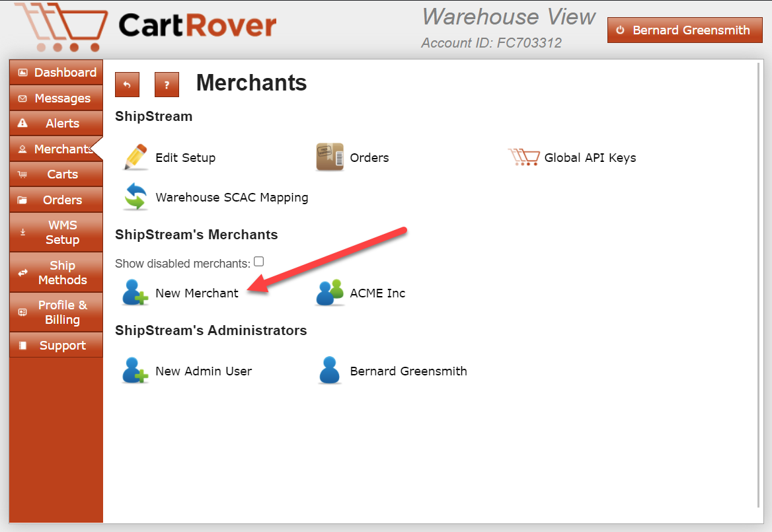
Task: Click the New Admin User icon
Action: tap(136, 371)
